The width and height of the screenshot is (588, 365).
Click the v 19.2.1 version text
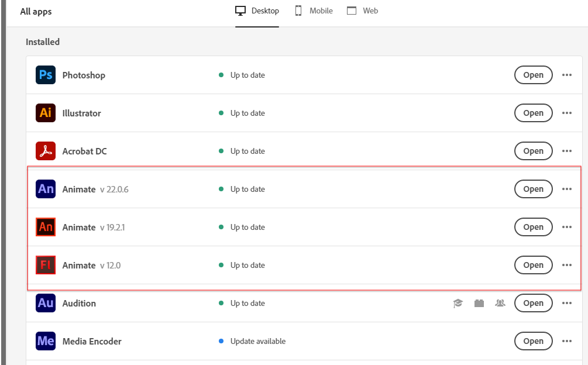click(112, 228)
